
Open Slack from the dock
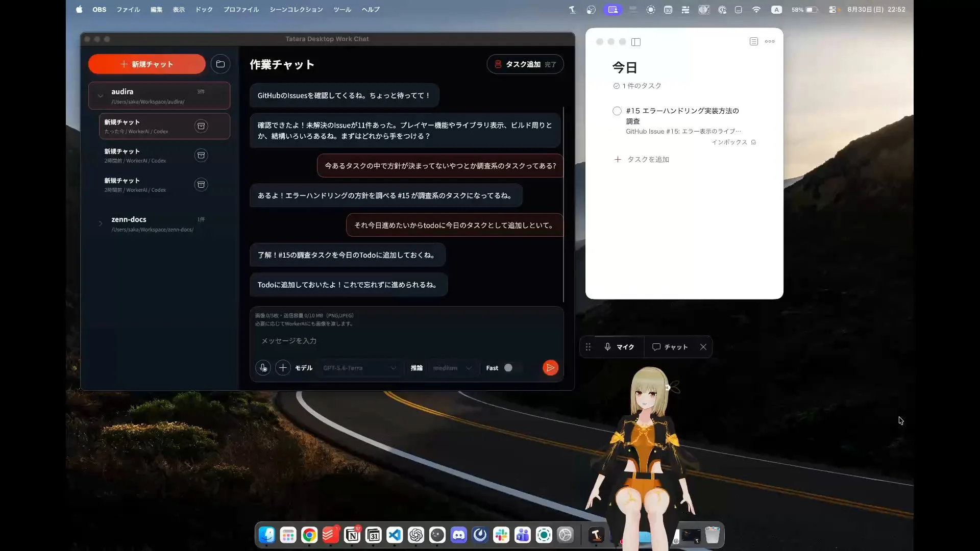[501, 535]
